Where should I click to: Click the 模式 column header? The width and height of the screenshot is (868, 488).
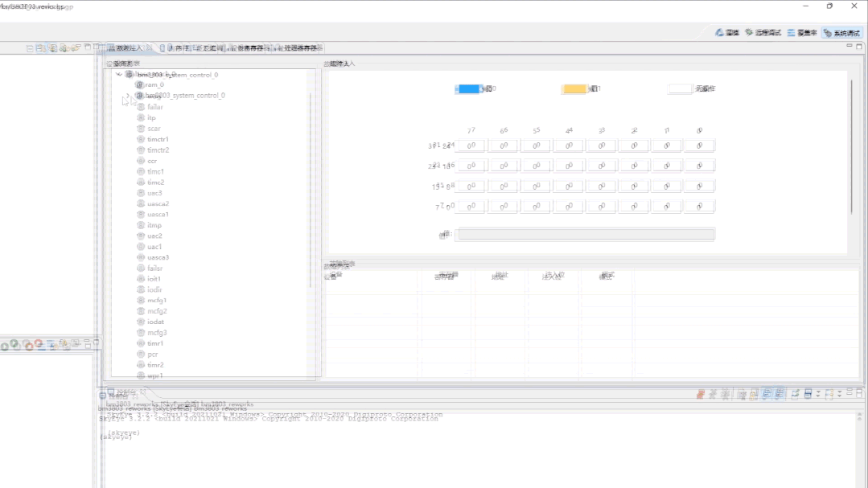(x=607, y=276)
